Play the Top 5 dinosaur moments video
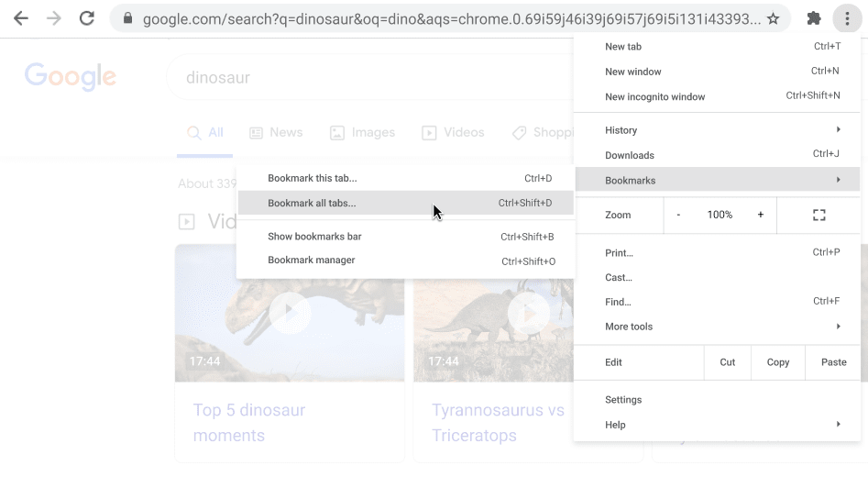This screenshot has height=488, width=868. [x=290, y=313]
